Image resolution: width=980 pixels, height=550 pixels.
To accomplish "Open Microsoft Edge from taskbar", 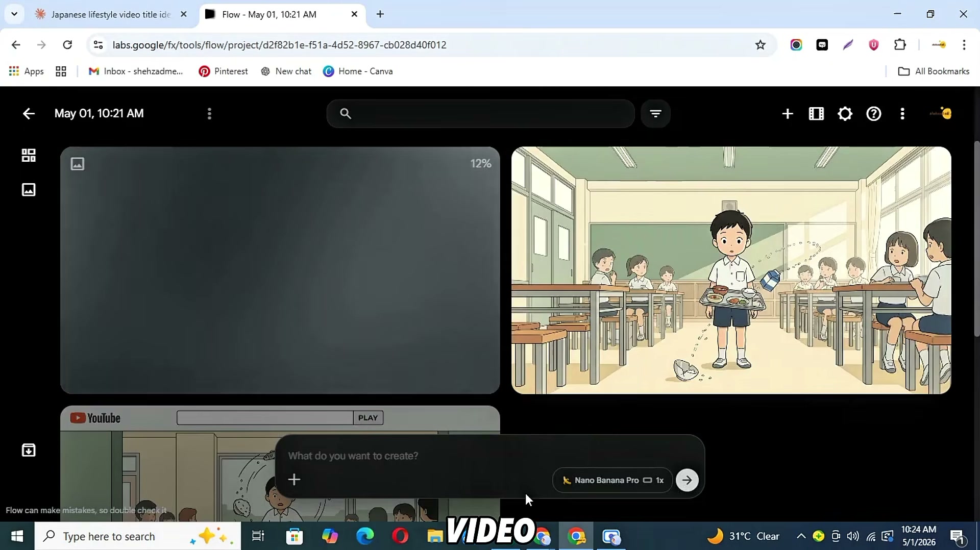I will click(365, 536).
